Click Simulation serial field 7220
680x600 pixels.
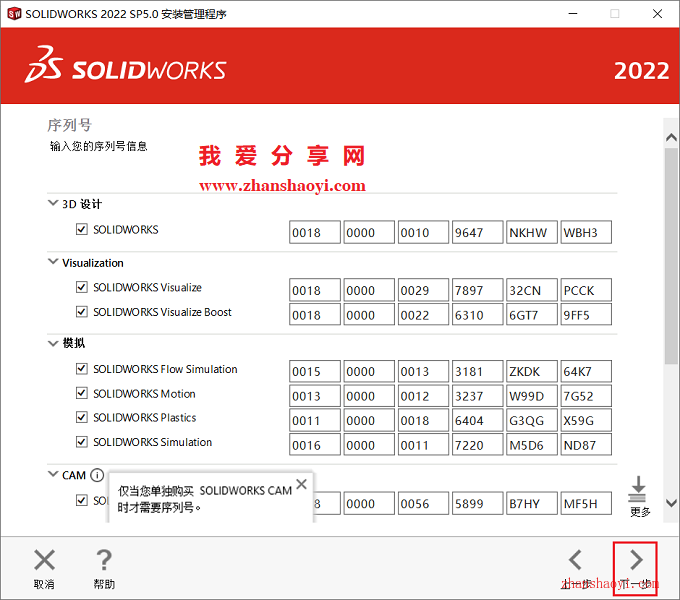477,445
